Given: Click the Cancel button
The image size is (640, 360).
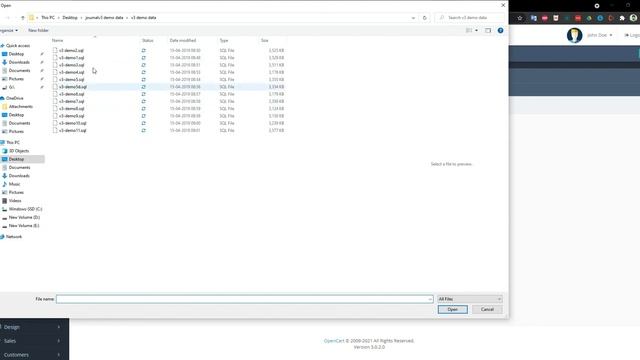Looking at the screenshot, I should [x=487, y=309].
